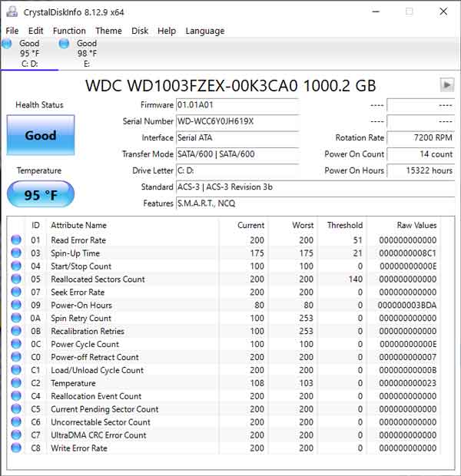The height and width of the screenshot is (476, 461).
Task: Click the drive model title WDC WD1003FZEX
Action: click(230, 86)
